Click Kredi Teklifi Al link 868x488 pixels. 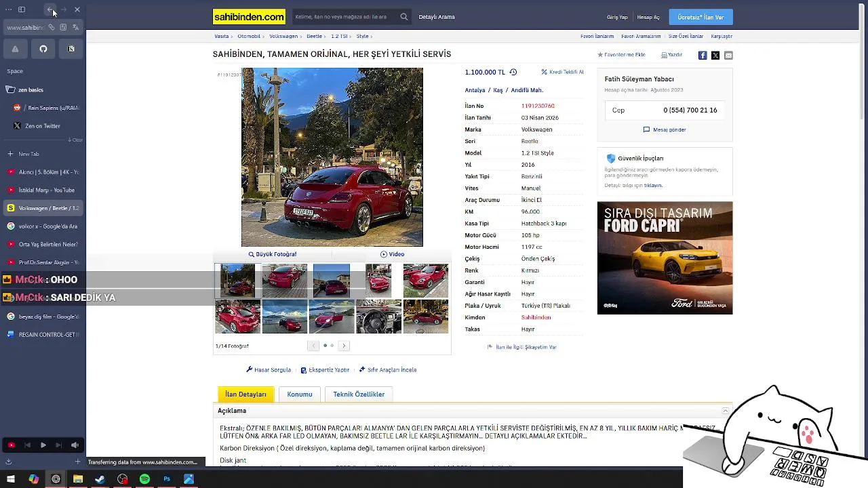pyautogui.click(x=562, y=72)
